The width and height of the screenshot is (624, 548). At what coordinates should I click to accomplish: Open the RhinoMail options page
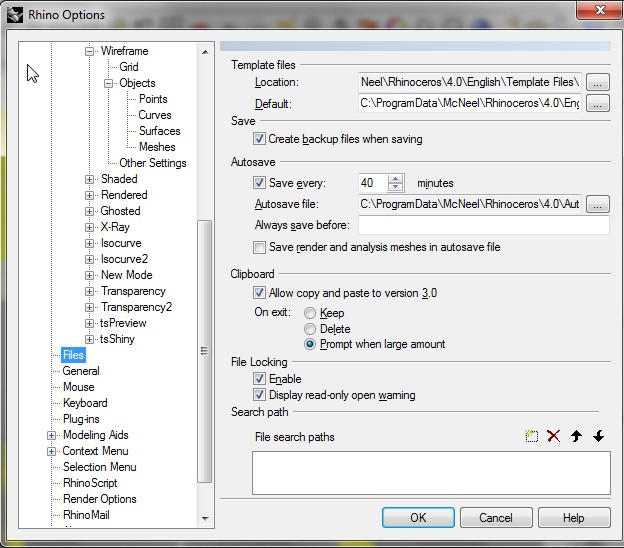[86, 515]
